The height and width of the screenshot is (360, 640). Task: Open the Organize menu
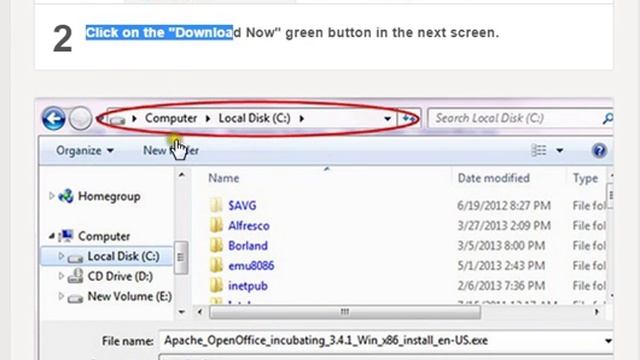(85, 151)
